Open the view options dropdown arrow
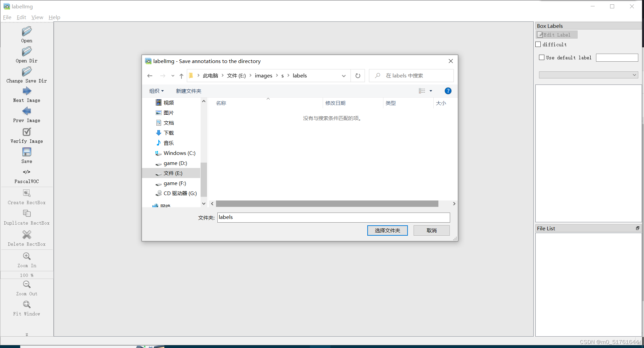644x348 pixels. click(x=431, y=91)
